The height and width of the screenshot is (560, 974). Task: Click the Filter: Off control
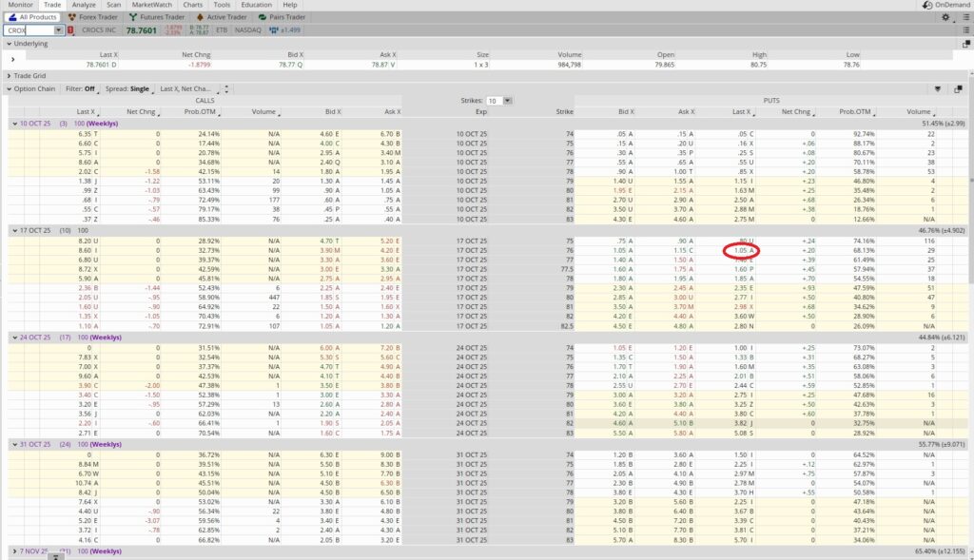click(x=79, y=89)
